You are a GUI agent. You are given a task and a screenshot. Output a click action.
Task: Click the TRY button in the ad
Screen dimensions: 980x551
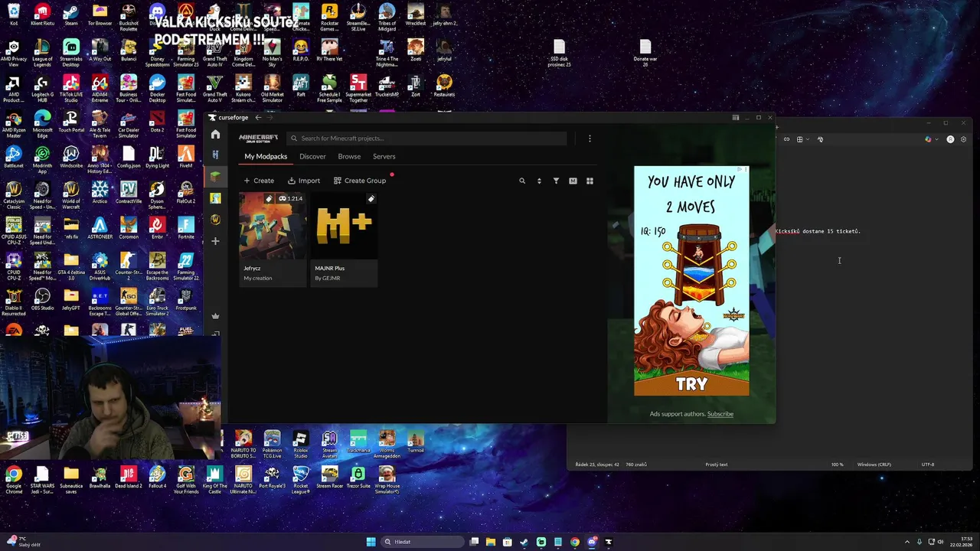[x=691, y=384]
